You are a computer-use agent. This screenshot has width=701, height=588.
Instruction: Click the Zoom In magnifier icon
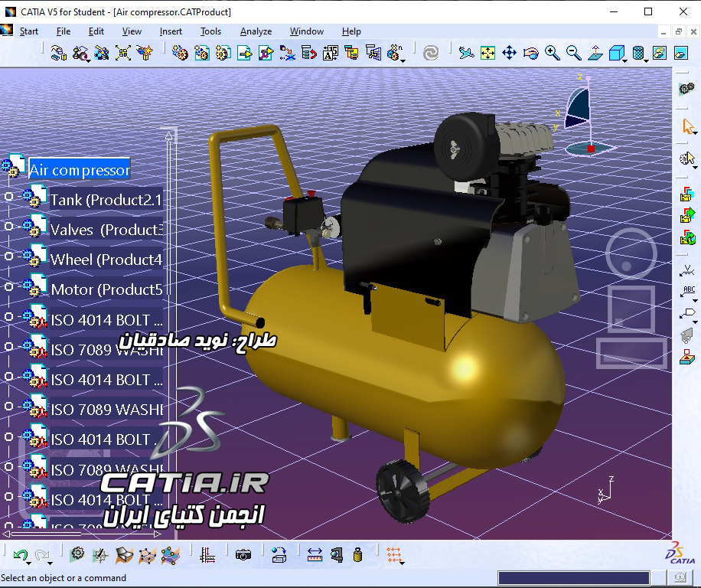click(x=552, y=53)
